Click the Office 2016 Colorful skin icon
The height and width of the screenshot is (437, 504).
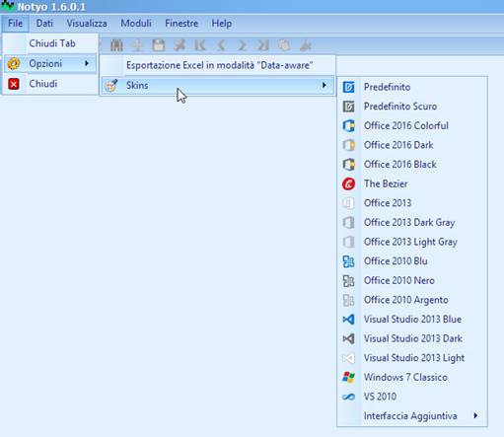click(348, 125)
